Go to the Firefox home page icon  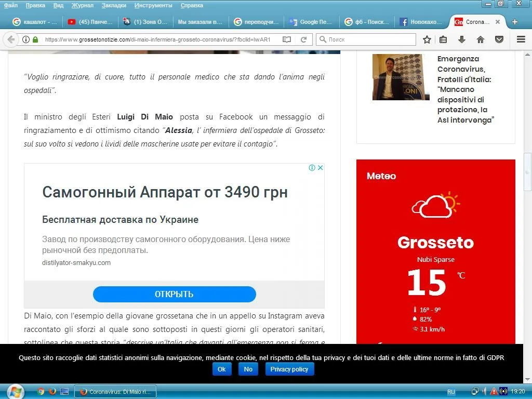point(481,39)
